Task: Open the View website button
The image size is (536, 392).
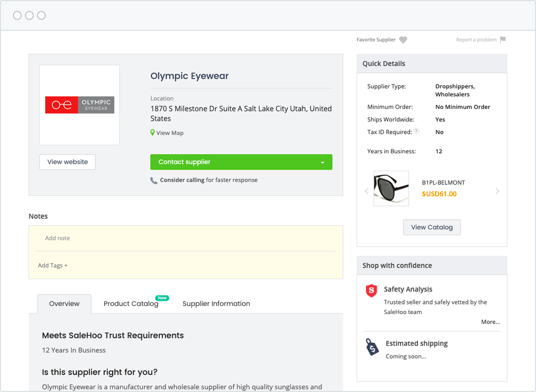Action: [x=67, y=162]
